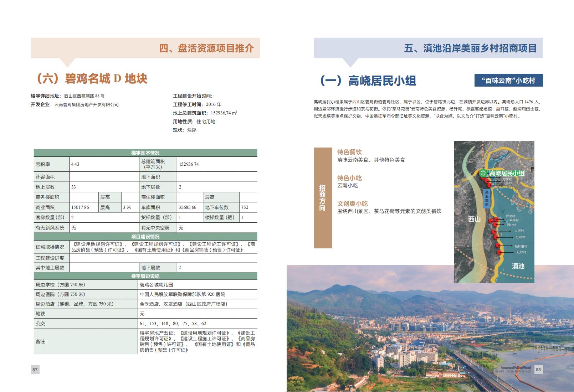Image resolution: width=574 pixels, height=392 pixels.
Task: Click the 西山 label on the map
Action: 475,219
